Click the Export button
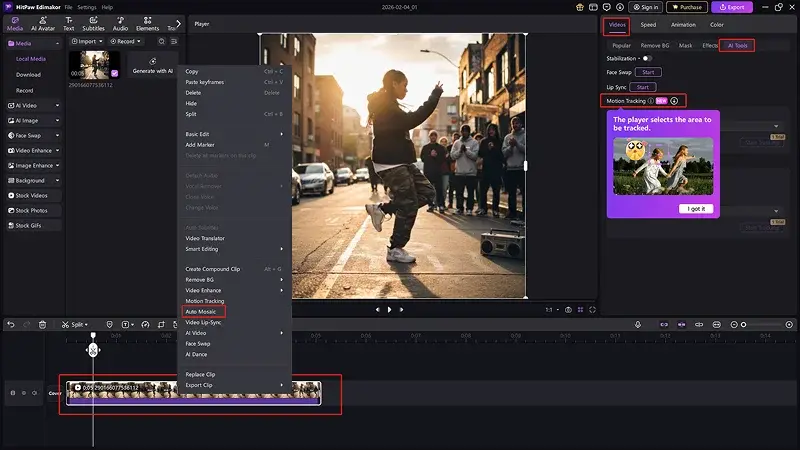This screenshot has height=450, width=800. coord(732,7)
